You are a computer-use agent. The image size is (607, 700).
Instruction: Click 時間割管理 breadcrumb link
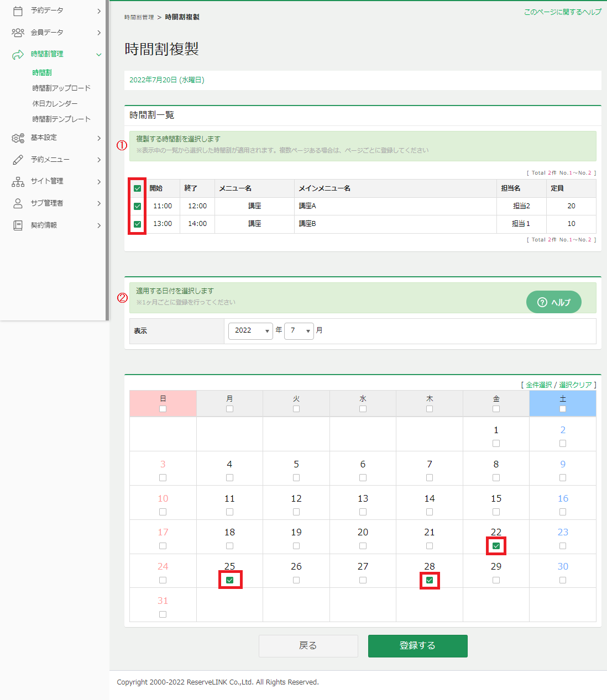click(x=139, y=18)
